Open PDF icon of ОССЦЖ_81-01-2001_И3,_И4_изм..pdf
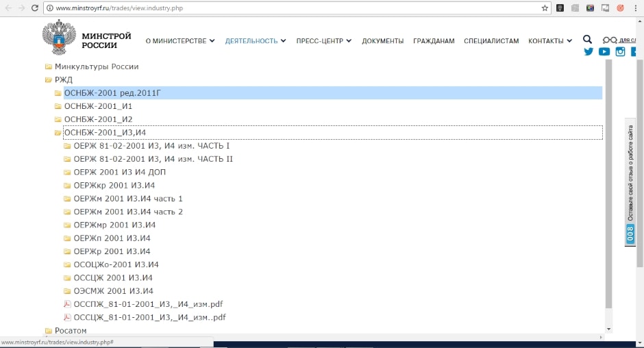Viewport: 644px width, 348px height. (x=67, y=317)
